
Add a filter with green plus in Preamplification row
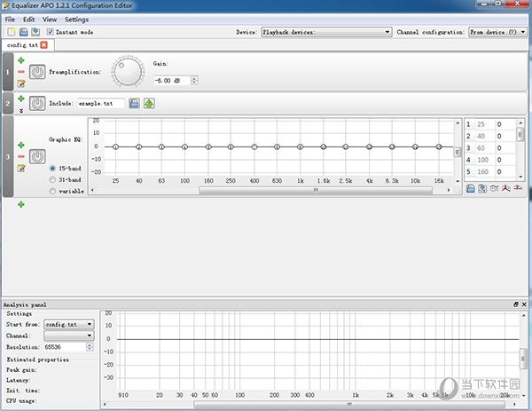click(21, 60)
